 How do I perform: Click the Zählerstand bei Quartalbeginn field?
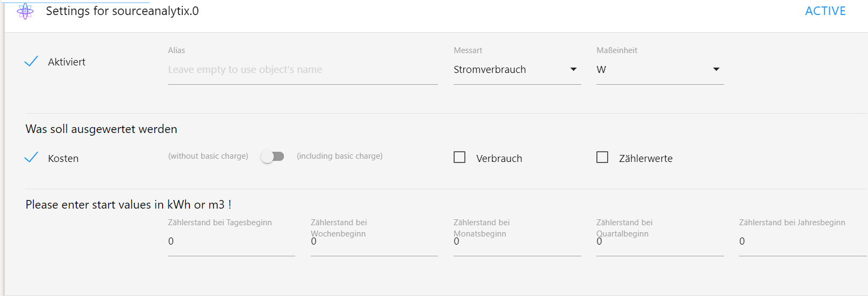coord(660,241)
